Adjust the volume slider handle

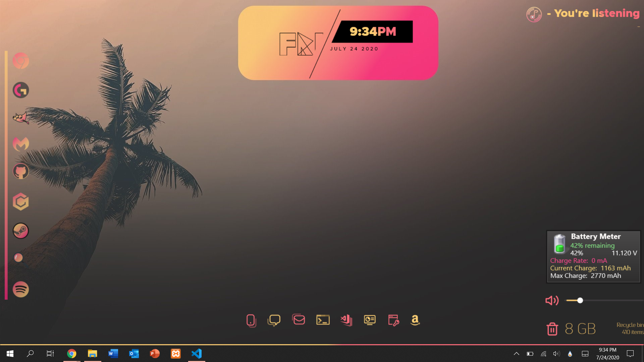580,300
